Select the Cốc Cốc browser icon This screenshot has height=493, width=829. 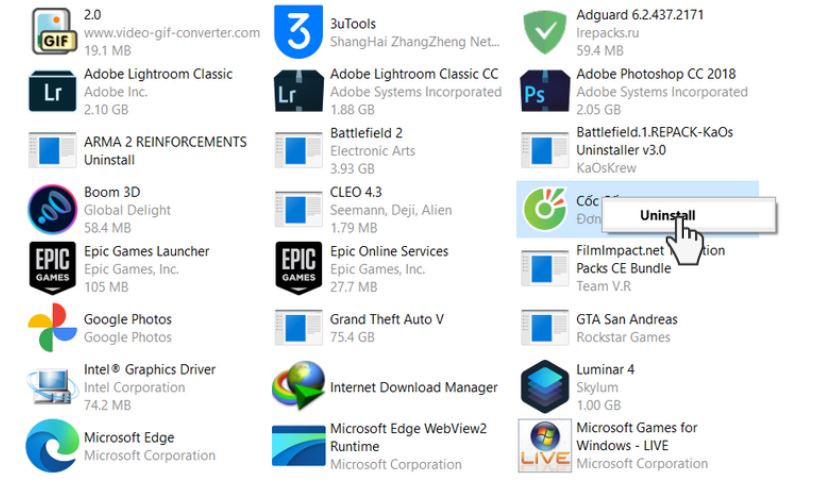point(545,210)
